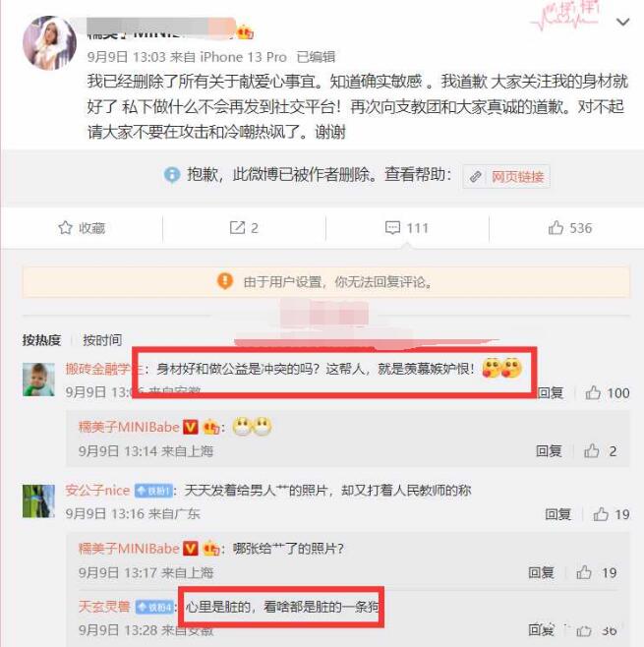This screenshot has height=647, width=644.
Task: Reply to 安公子nice's comment
Action: [x=557, y=514]
